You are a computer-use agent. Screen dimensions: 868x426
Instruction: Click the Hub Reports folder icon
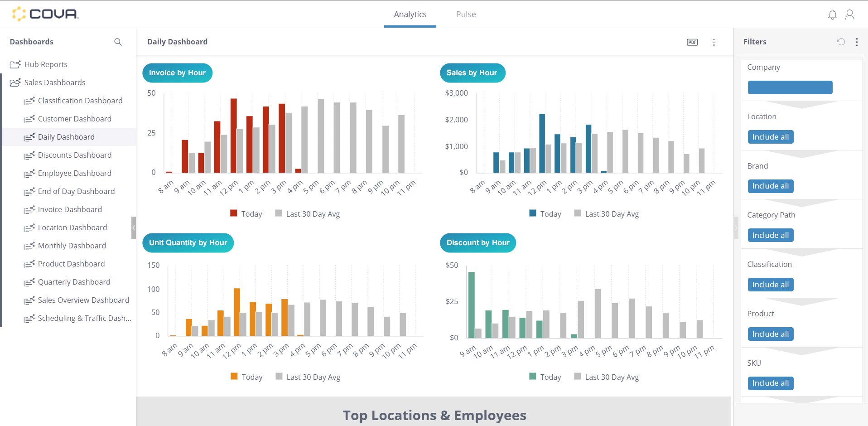point(15,64)
